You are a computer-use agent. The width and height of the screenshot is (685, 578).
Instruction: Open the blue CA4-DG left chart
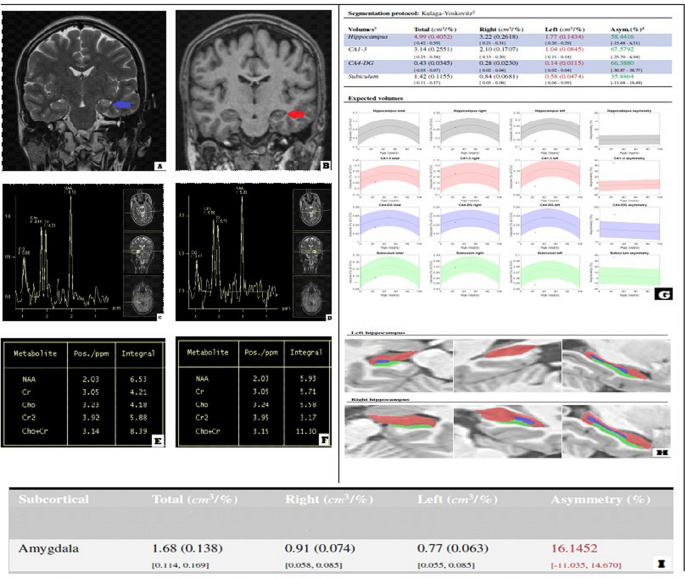point(546,225)
